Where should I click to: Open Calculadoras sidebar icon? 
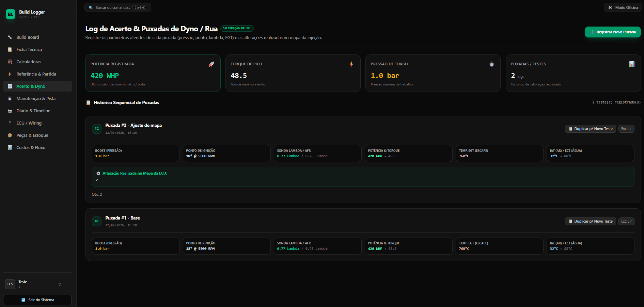(x=10, y=62)
